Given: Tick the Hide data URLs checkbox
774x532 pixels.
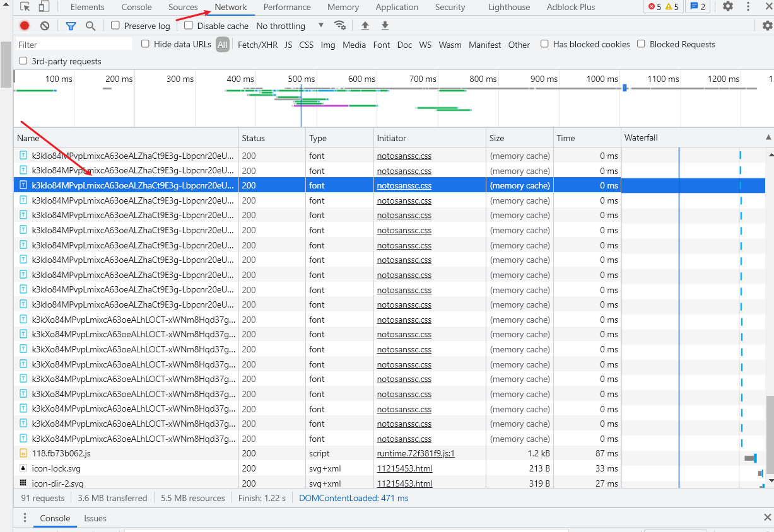Looking at the screenshot, I should click(x=146, y=44).
